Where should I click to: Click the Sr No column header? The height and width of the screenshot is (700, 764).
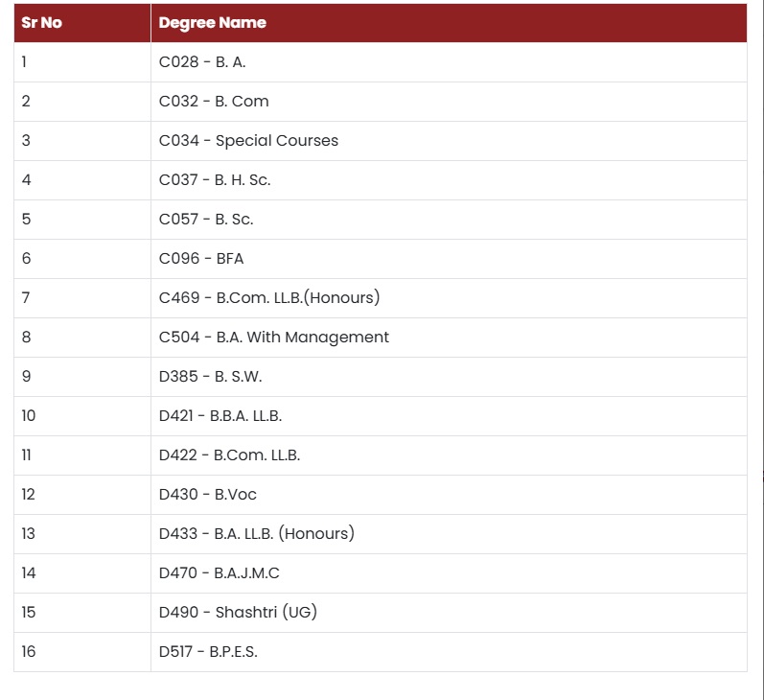(82, 23)
